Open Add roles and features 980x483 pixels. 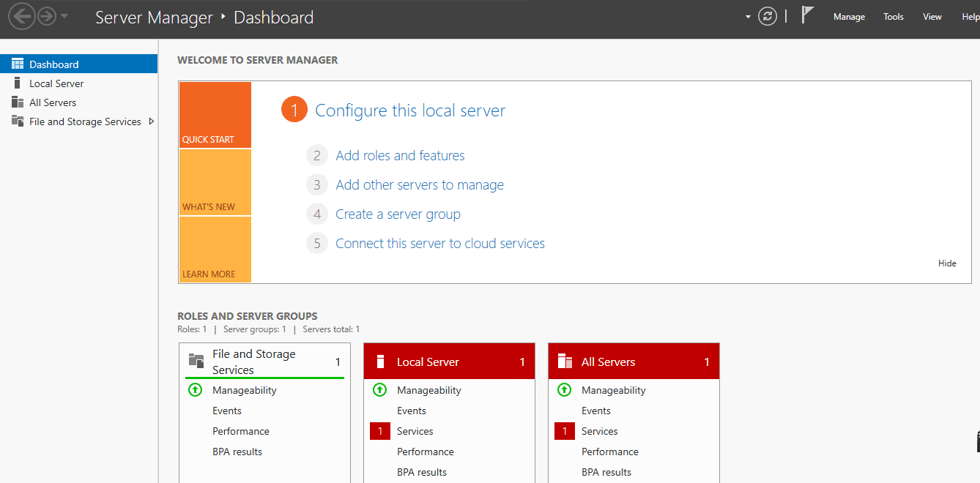[400, 155]
